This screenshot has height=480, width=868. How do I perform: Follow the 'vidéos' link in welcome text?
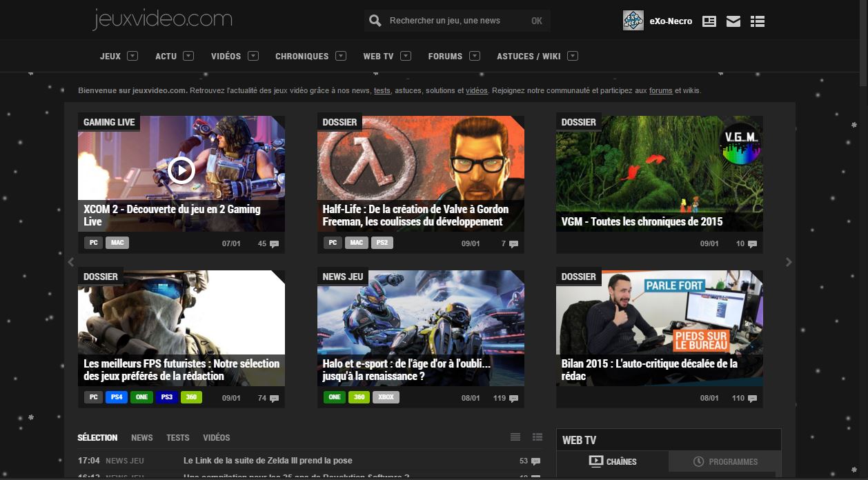coord(477,90)
